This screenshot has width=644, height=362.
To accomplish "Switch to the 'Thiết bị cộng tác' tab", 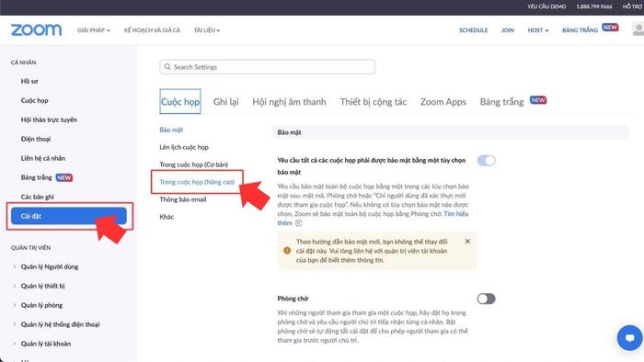I will [x=373, y=102].
